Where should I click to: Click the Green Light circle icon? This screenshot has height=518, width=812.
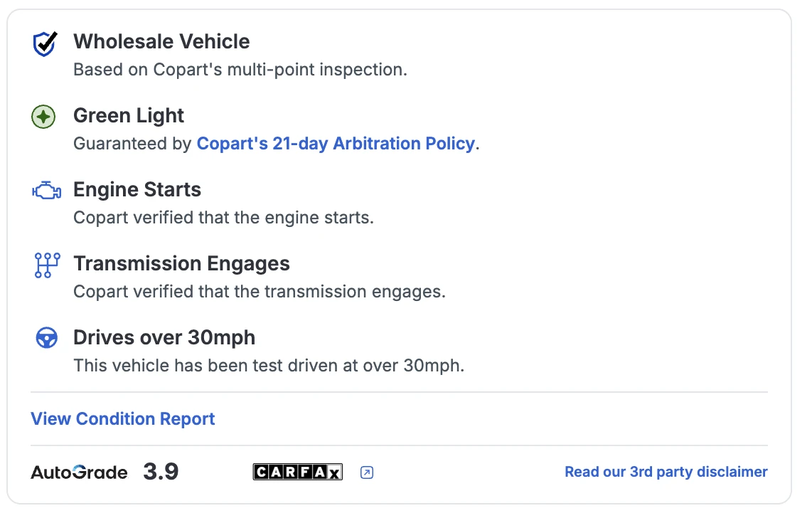click(44, 117)
